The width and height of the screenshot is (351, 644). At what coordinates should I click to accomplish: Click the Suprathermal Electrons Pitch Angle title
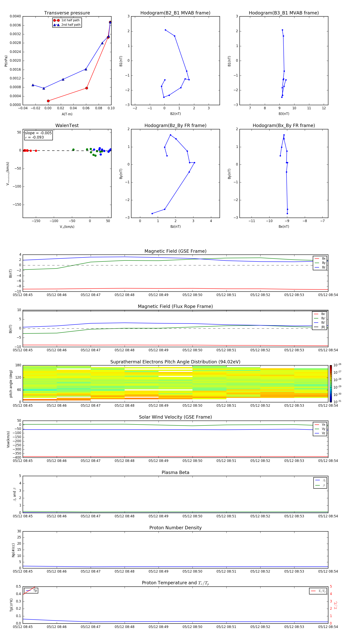pyautogui.click(x=175, y=362)
